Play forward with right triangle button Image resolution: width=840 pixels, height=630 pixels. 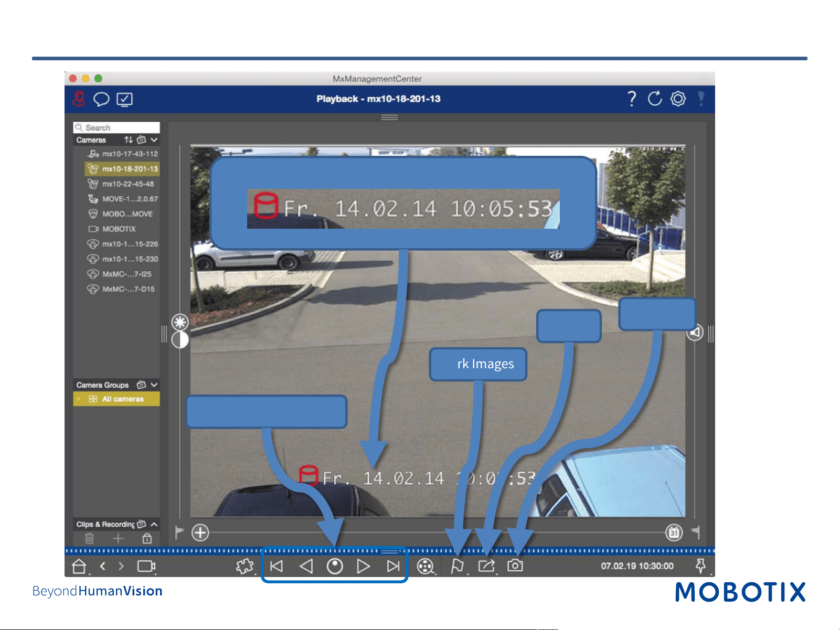point(364,567)
